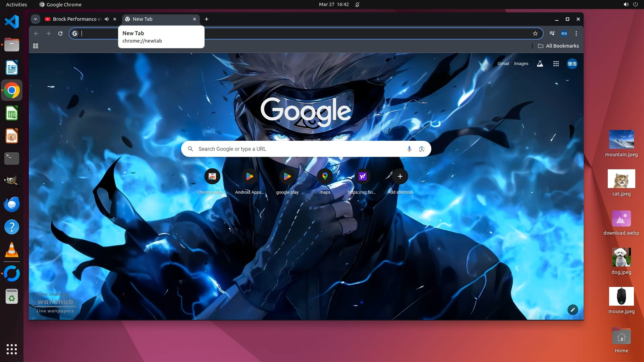Open a new tab with plus button

[x=207, y=19]
